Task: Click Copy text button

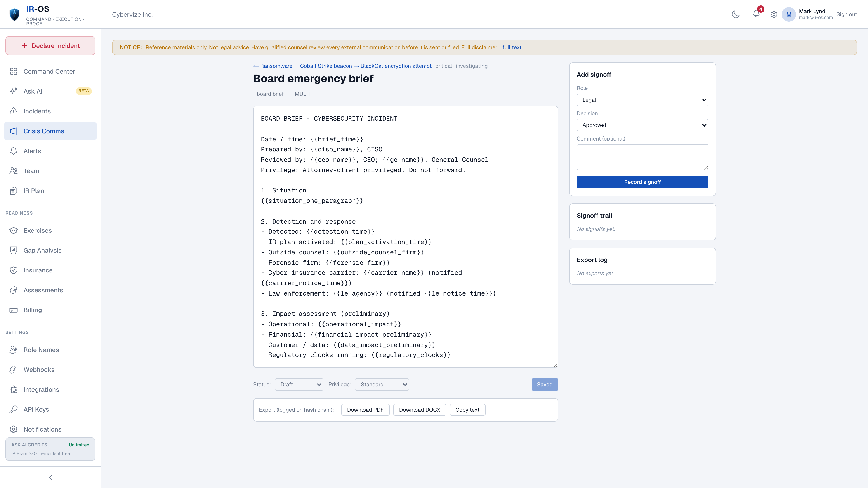Action: pyautogui.click(x=467, y=410)
